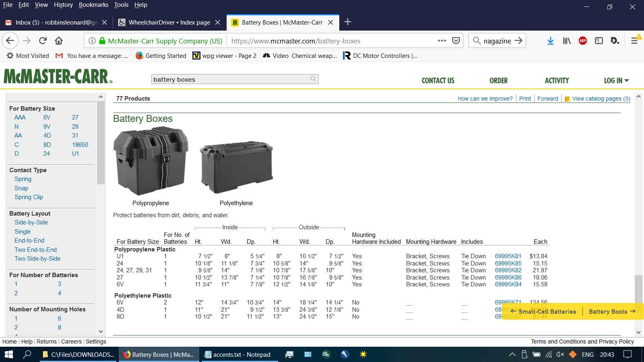Screen dimensions: 644x362
Task: Click the main page vertical scrollbar thumb
Action: pyautogui.click(x=638, y=289)
